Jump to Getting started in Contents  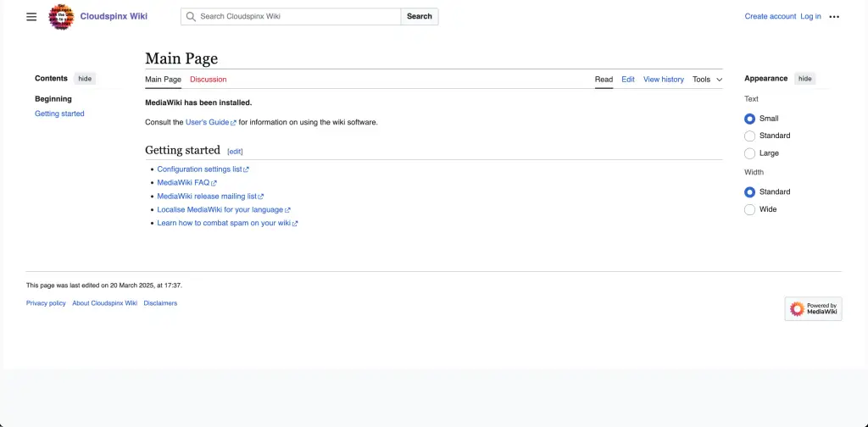59,114
